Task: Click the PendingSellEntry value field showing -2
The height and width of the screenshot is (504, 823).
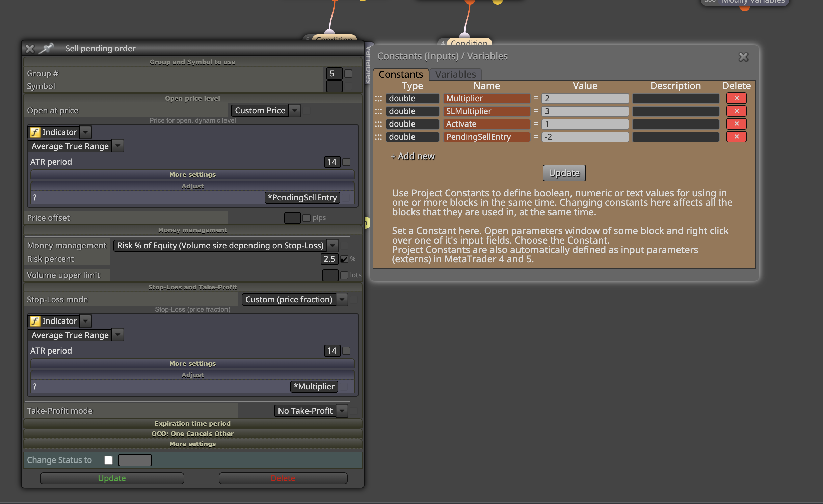Action: pos(585,137)
